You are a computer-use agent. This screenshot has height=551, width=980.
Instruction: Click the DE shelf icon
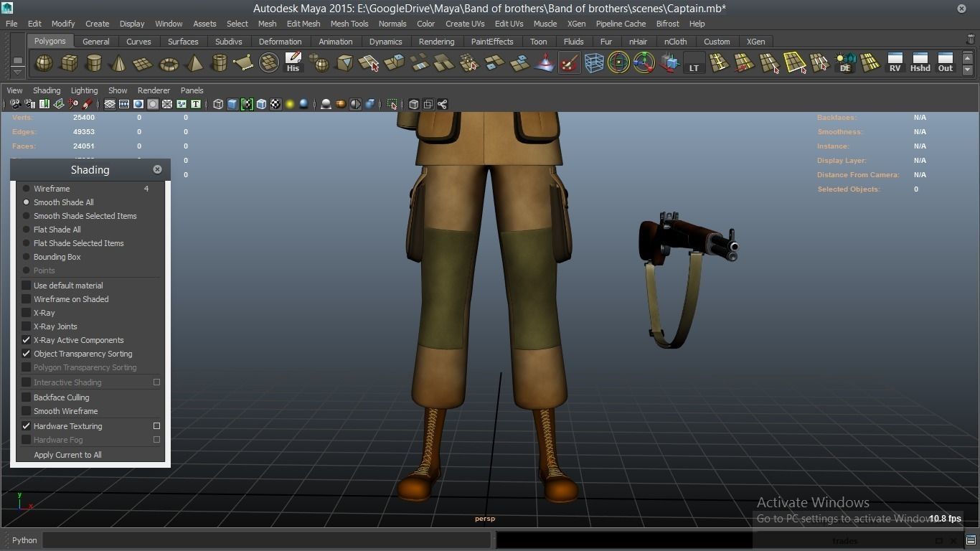click(x=845, y=63)
